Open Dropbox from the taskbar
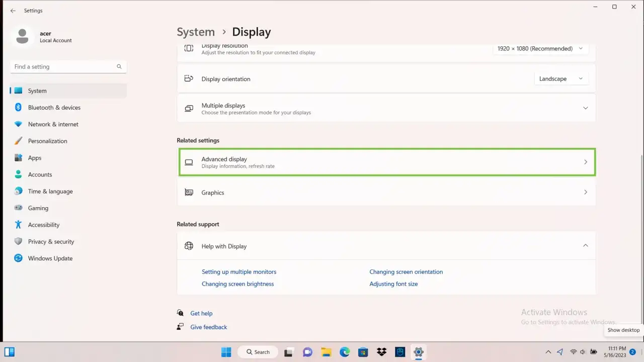Viewport: 644px width, 362px height. 381,352
